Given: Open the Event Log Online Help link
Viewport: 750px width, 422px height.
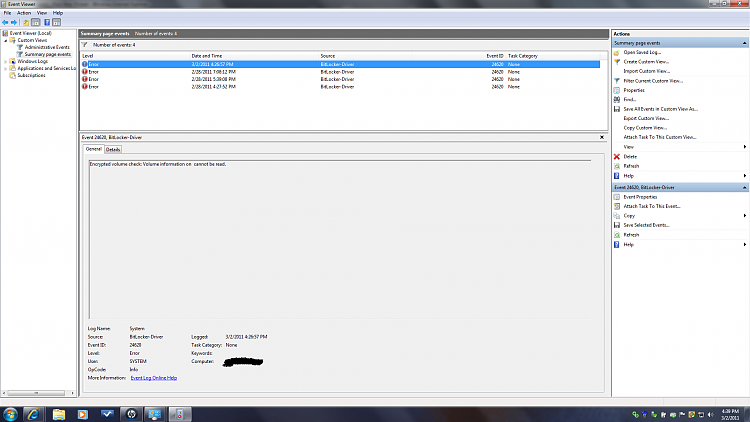Looking at the screenshot, I should click(x=154, y=378).
